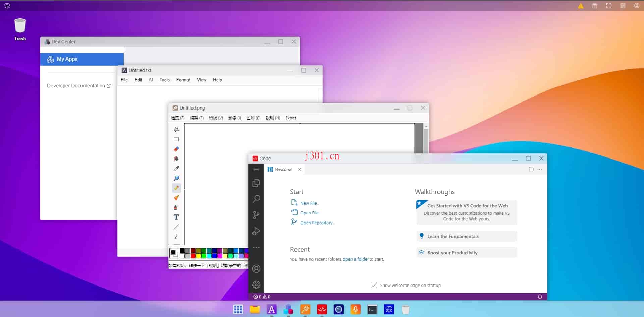Toggle split editor layout button
This screenshot has width=644, height=317.
coord(531,169)
